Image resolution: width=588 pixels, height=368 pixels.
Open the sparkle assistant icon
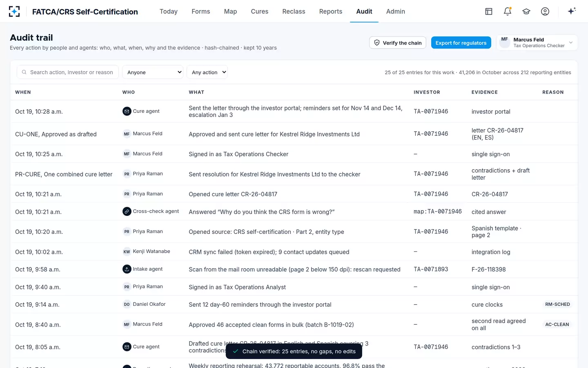(572, 11)
